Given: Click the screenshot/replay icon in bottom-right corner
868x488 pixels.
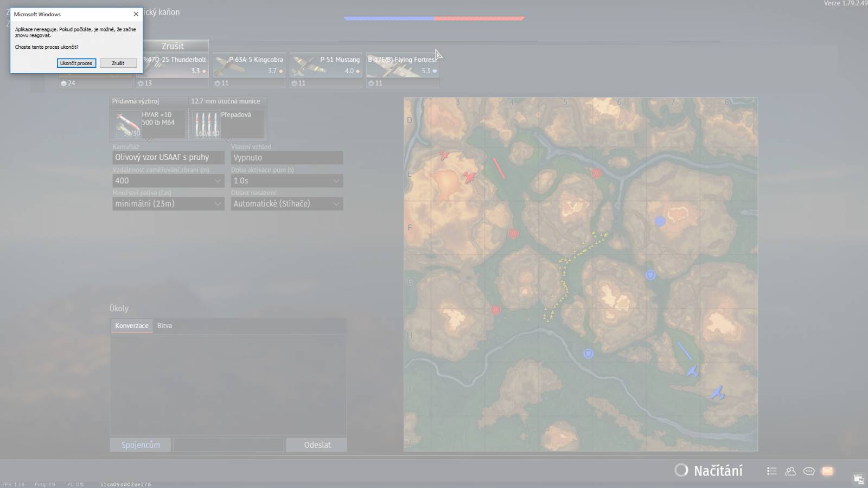Looking at the screenshot, I should [x=859, y=479].
